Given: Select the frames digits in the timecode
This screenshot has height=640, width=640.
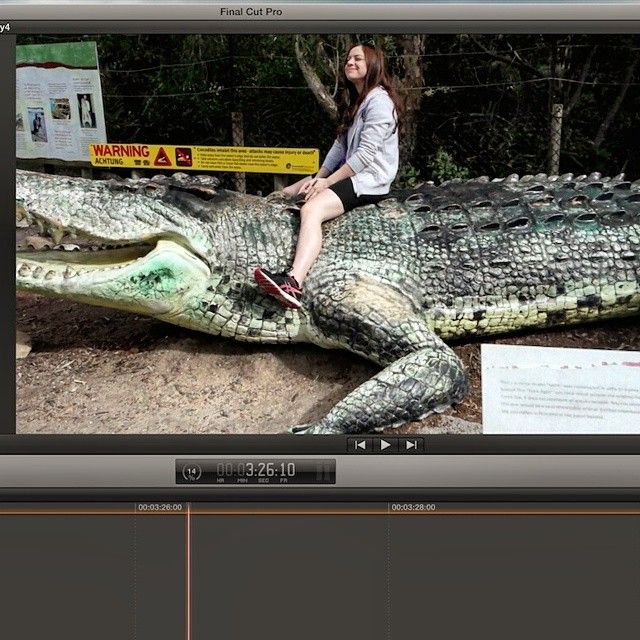Looking at the screenshot, I should (x=286, y=470).
